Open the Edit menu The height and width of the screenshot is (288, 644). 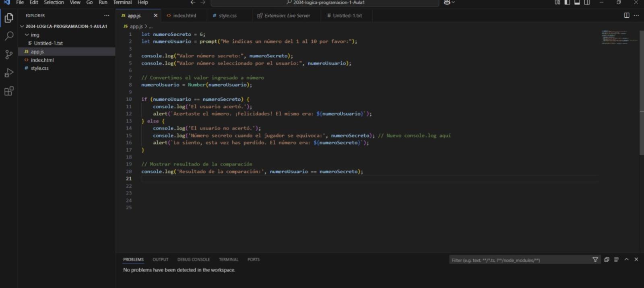(34, 2)
